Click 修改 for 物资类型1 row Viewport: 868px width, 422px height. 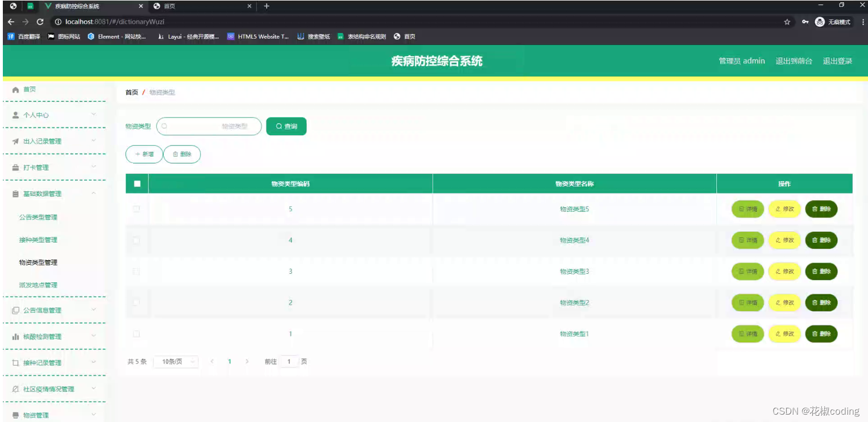pyautogui.click(x=784, y=334)
